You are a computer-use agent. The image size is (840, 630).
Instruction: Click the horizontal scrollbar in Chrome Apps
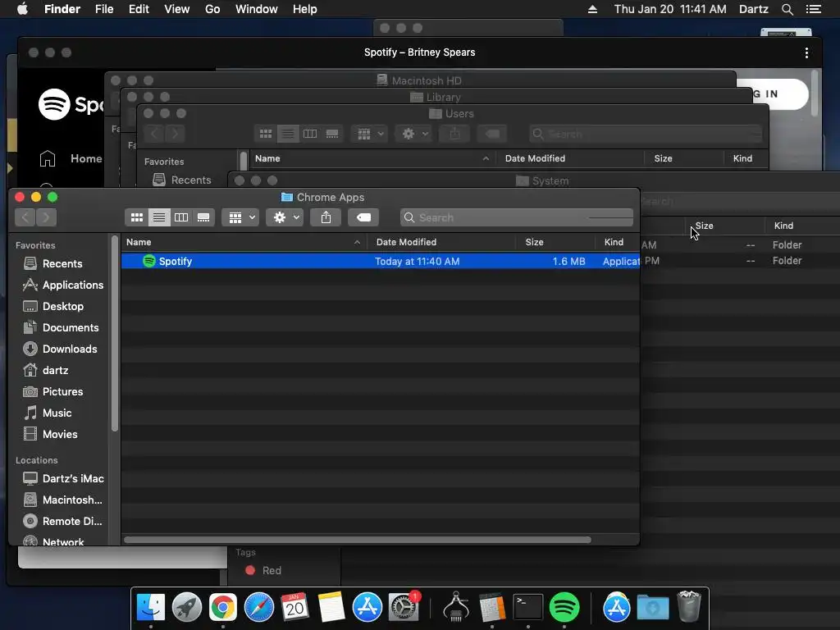pos(358,540)
